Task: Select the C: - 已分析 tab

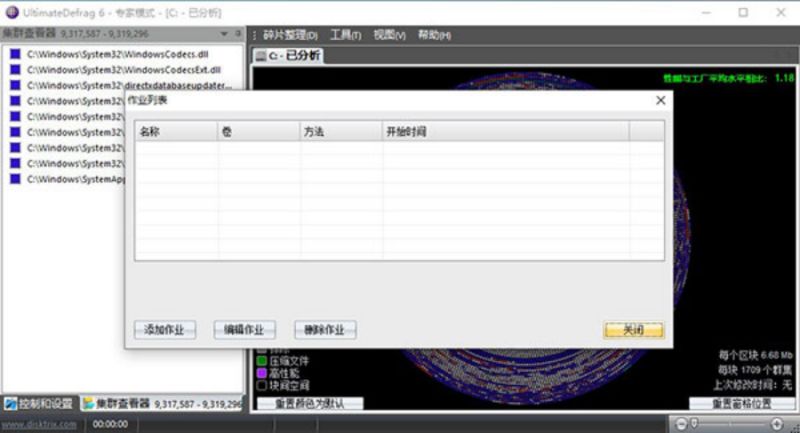Action: pos(288,56)
